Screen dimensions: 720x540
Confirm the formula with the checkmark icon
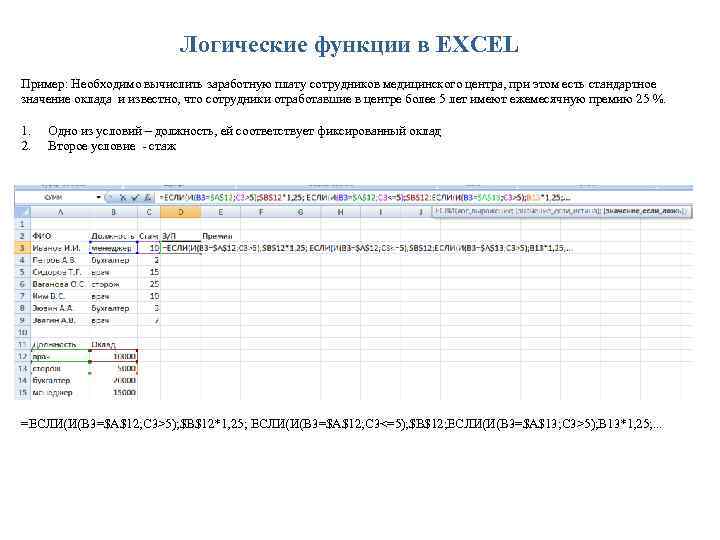135,198
